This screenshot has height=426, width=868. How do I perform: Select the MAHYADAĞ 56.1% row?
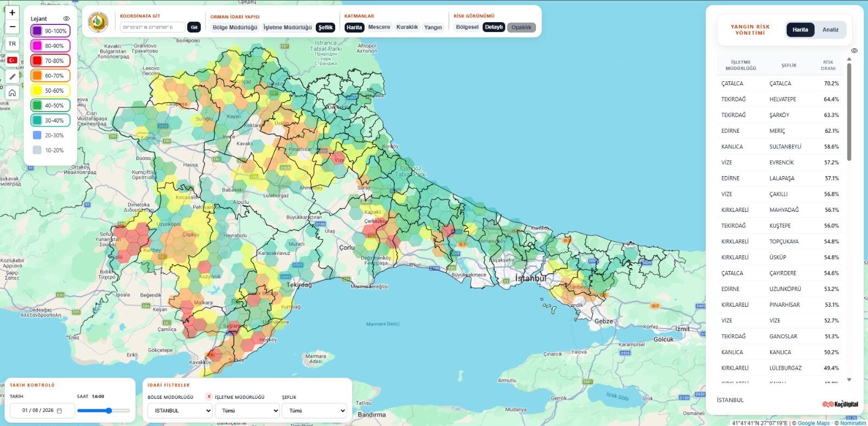click(x=780, y=210)
